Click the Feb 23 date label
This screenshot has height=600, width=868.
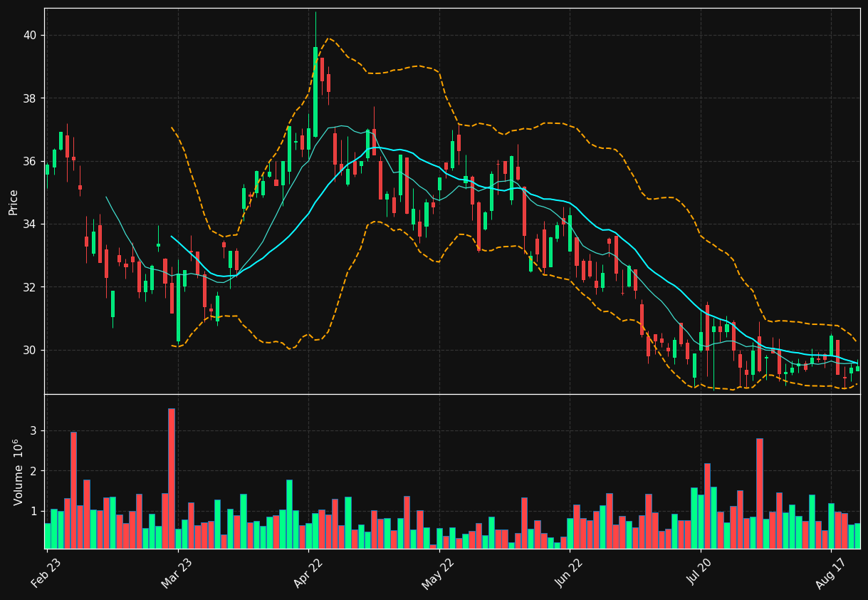[x=46, y=574]
